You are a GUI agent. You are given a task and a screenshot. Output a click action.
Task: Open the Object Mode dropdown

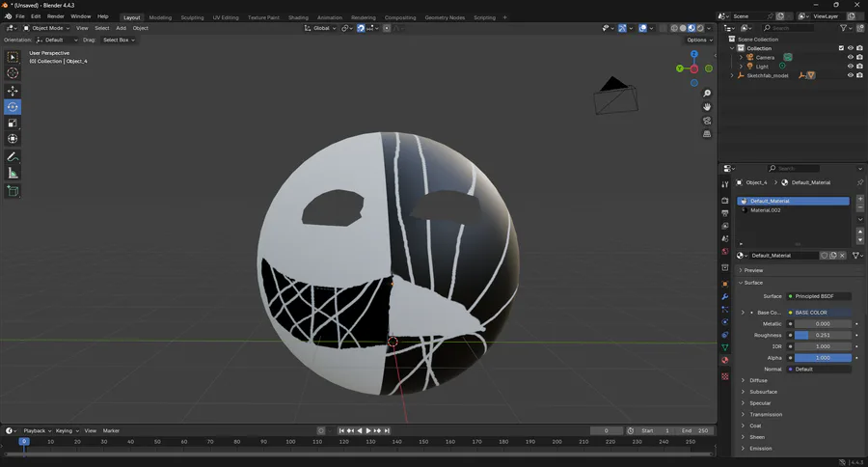(46, 28)
